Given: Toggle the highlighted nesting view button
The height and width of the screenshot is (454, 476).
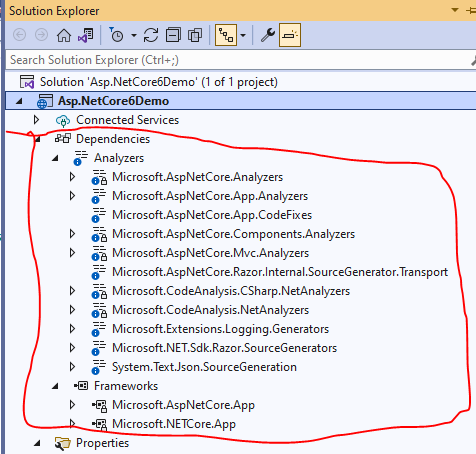Looking at the screenshot, I should point(226,35).
